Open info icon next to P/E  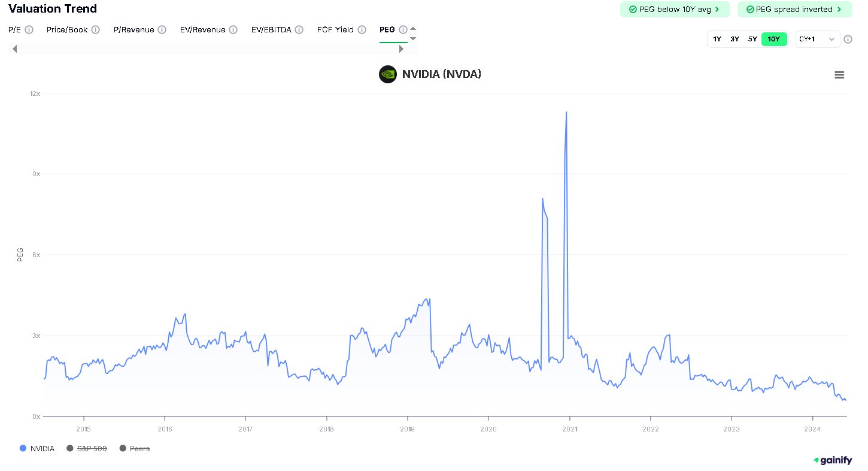29,29
